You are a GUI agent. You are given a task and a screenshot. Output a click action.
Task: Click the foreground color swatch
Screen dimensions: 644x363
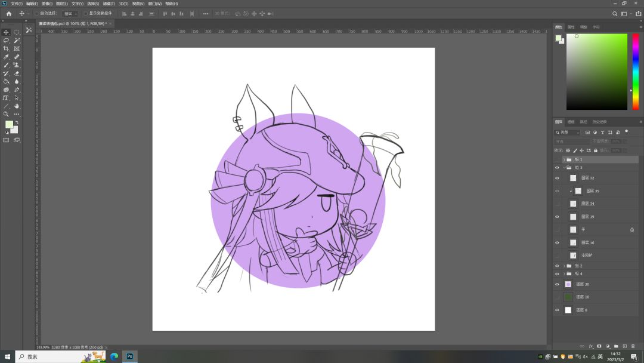pos(9,124)
